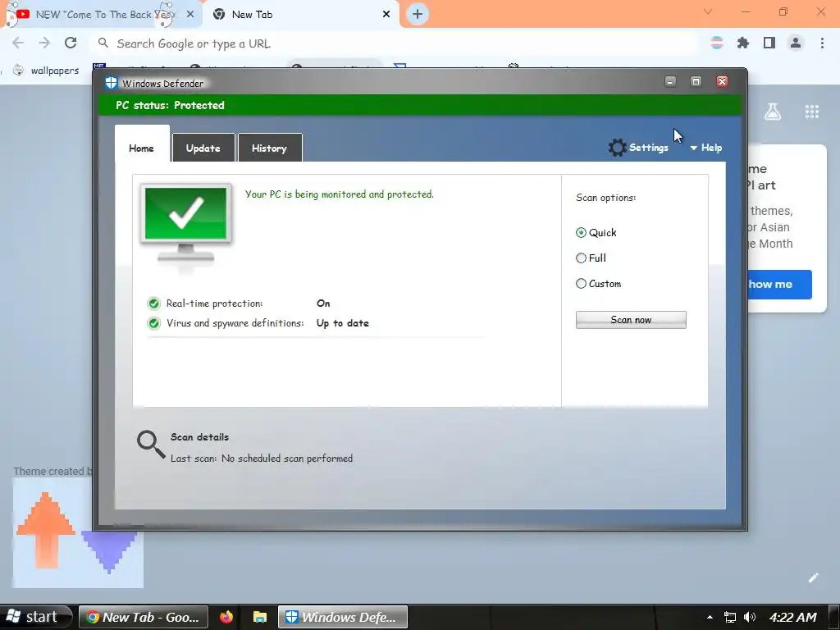840x630 pixels.
Task: Click the 'PC status: Protected' text
Action: coord(170,106)
